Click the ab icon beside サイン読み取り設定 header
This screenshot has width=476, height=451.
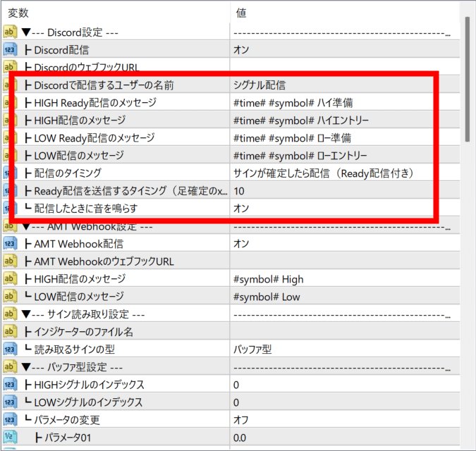tap(10, 314)
